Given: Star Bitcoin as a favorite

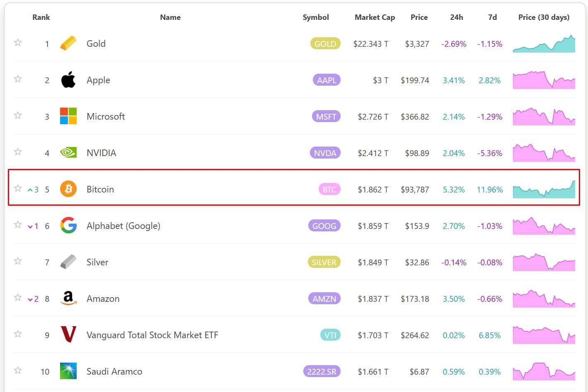Looking at the screenshot, I should click(18, 188).
